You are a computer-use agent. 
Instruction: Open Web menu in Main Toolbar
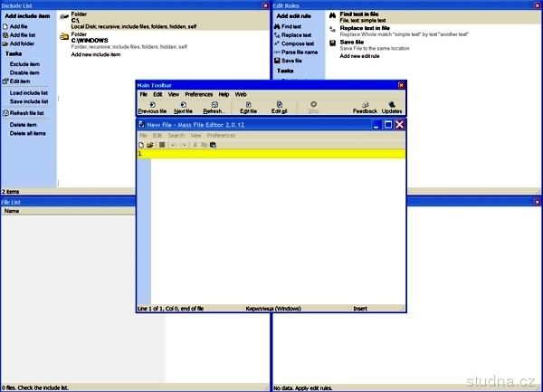click(x=241, y=94)
